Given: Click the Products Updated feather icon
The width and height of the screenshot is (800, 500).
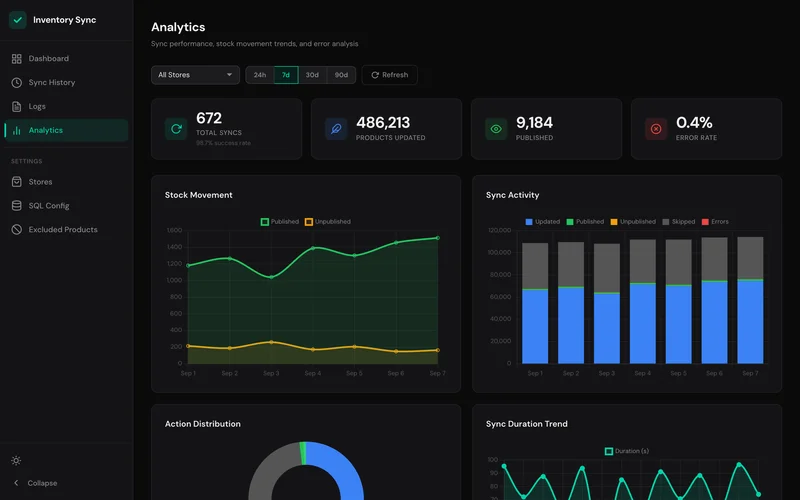Looking at the screenshot, I should [336, 129].
